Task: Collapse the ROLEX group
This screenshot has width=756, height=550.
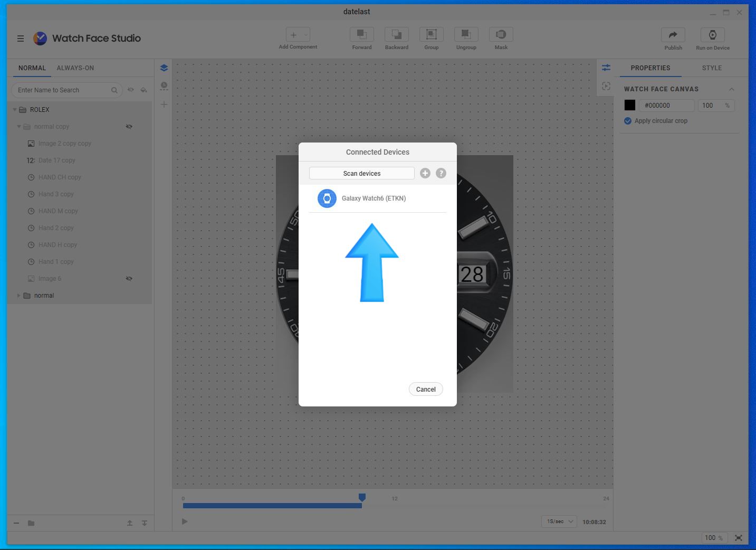Action: pyautogui.click(x=15, y=110)
